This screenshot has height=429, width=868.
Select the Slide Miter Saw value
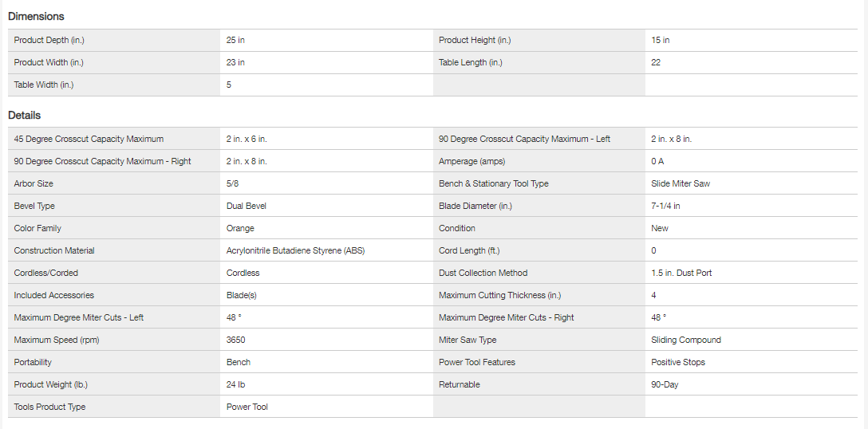click(x=680, y=183)
